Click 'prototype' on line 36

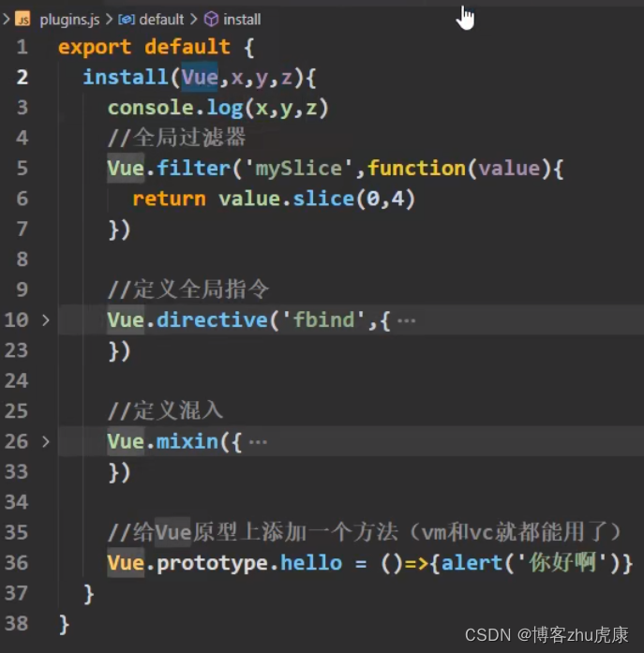pyautogui.click(x=213, y=563)
